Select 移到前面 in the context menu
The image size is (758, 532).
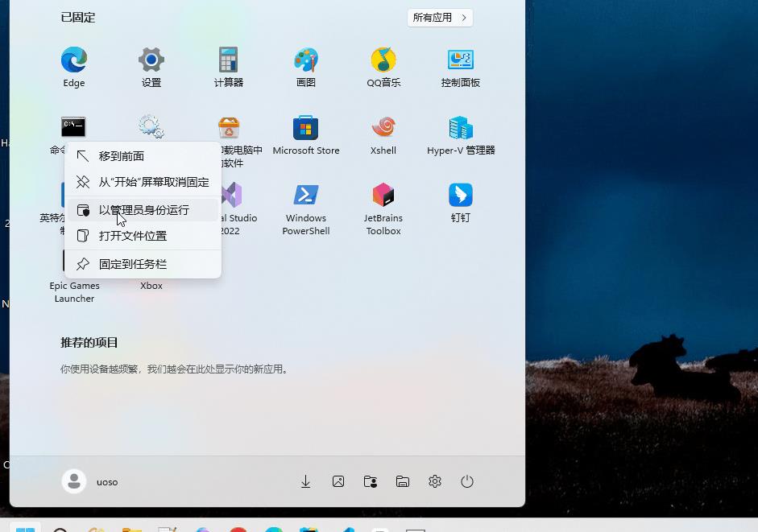click(122, 156)
